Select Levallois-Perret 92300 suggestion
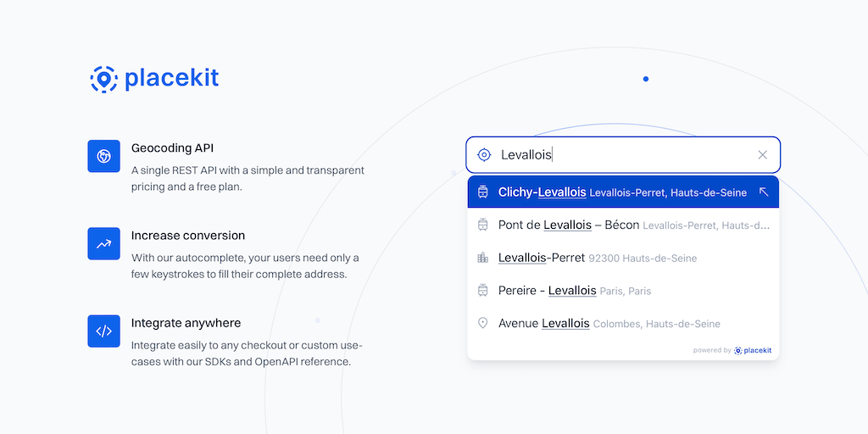Viewport: 868px width, 434px height. (x=598, y=258)
